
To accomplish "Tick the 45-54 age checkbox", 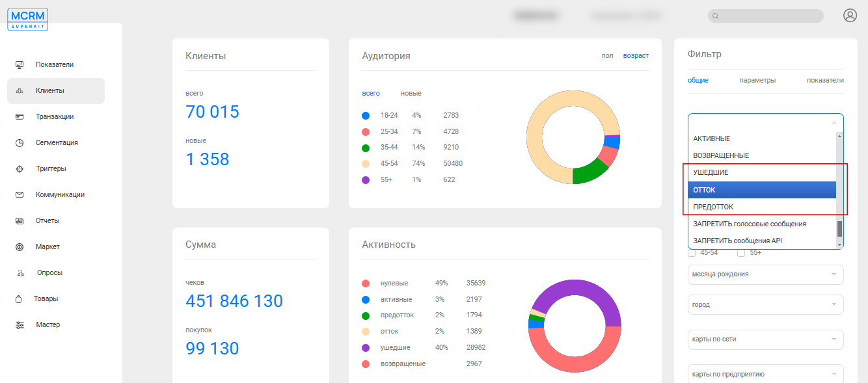I will pyautogui.click(x=692, y=253).
